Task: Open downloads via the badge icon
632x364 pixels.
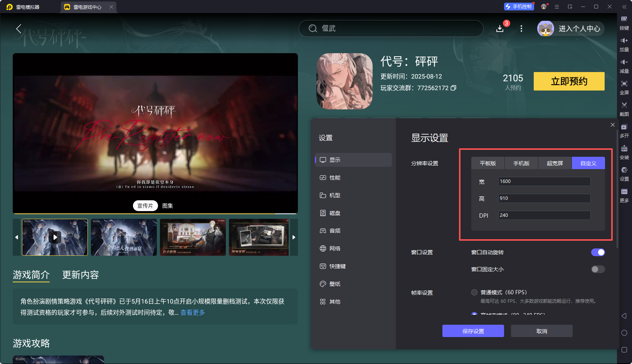Action: (500, 28)
